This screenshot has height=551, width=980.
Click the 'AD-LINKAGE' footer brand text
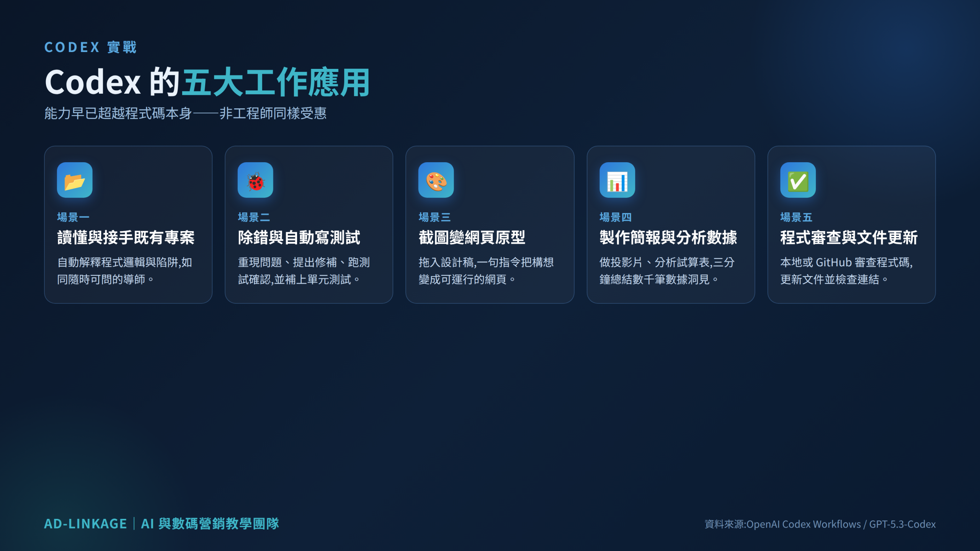tap(85, 524)
